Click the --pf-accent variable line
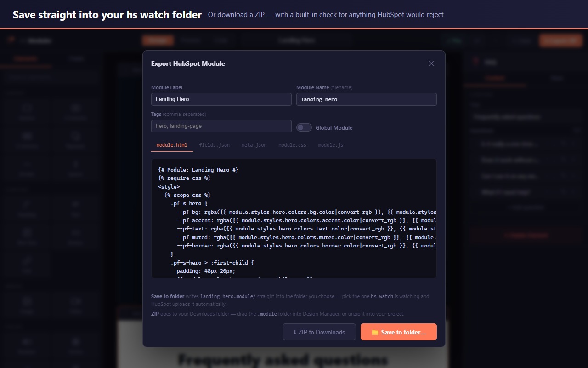The image size is (588, 368). click(306, 220)
